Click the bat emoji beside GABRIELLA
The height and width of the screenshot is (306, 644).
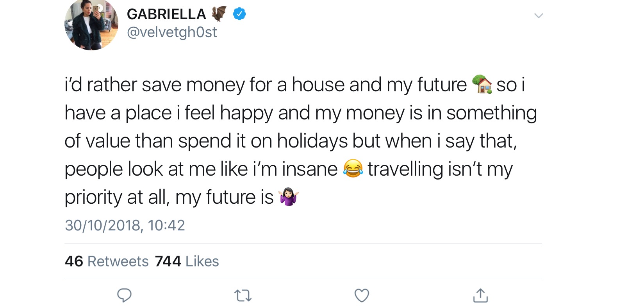tap(219, 14)
